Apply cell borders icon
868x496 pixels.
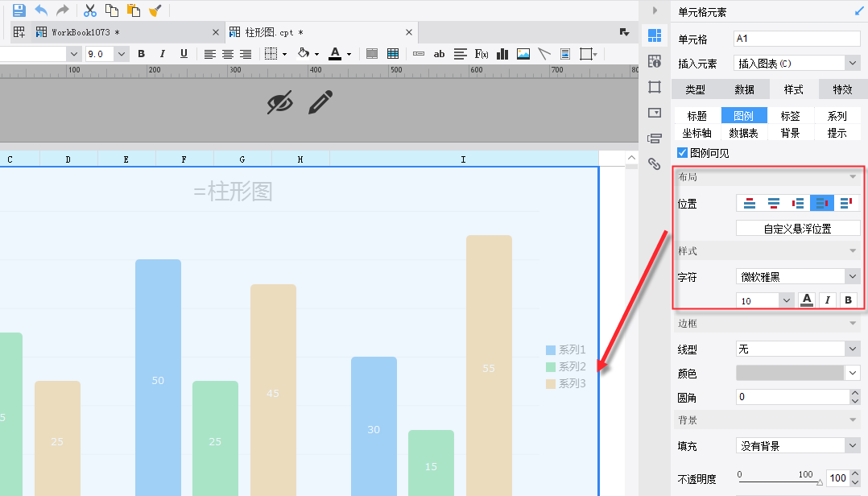click(271, 54)
